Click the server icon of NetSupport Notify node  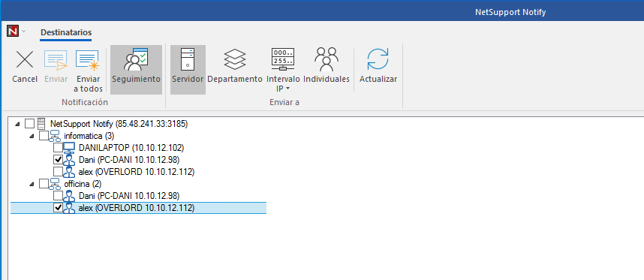41,124
